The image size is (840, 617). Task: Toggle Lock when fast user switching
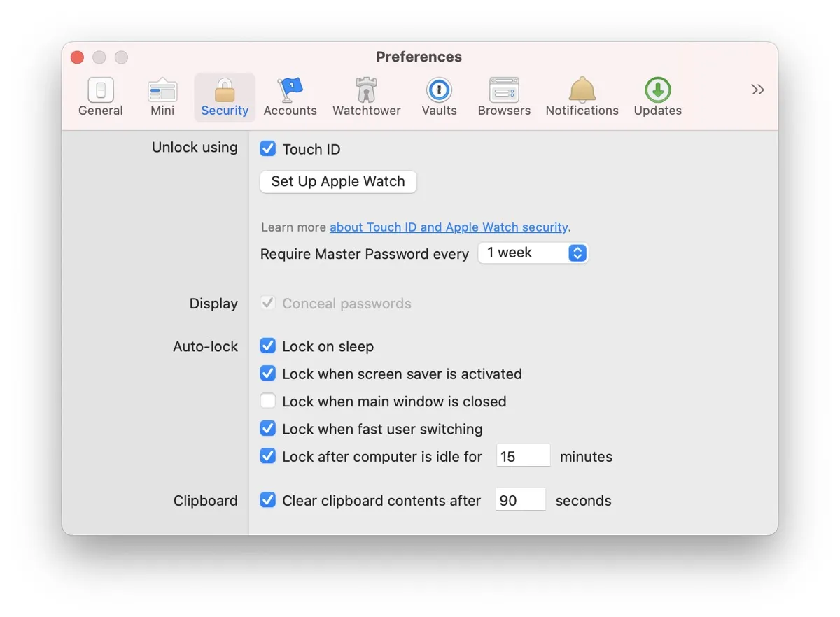pos(268,429)
